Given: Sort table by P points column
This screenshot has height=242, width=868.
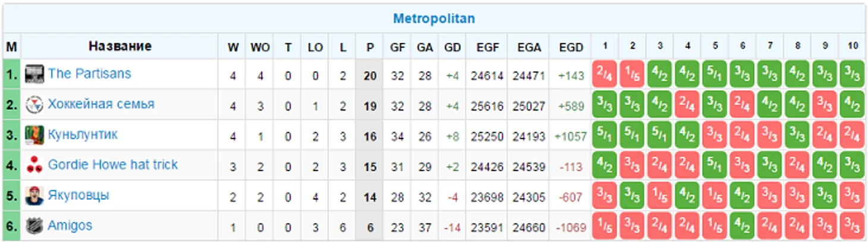Looking at the screenshot, I should (x=370, y=47).
